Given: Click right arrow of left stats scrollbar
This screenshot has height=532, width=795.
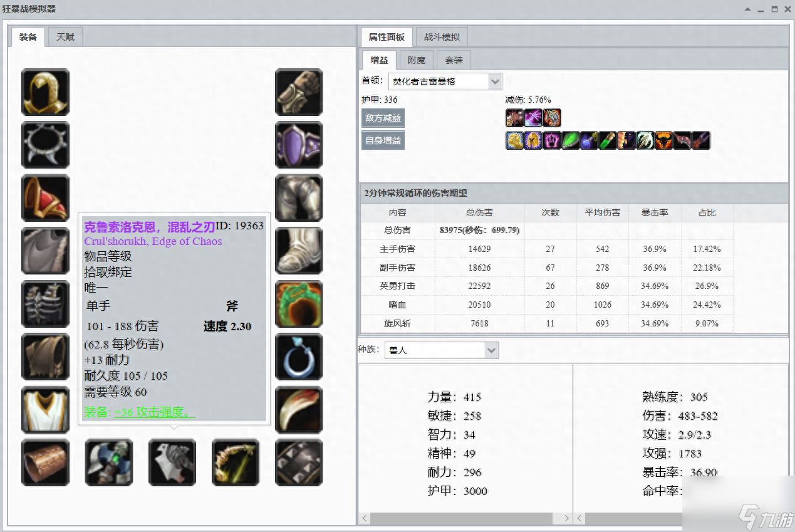Looking at the screenshot, I should (x=566, y=519).
